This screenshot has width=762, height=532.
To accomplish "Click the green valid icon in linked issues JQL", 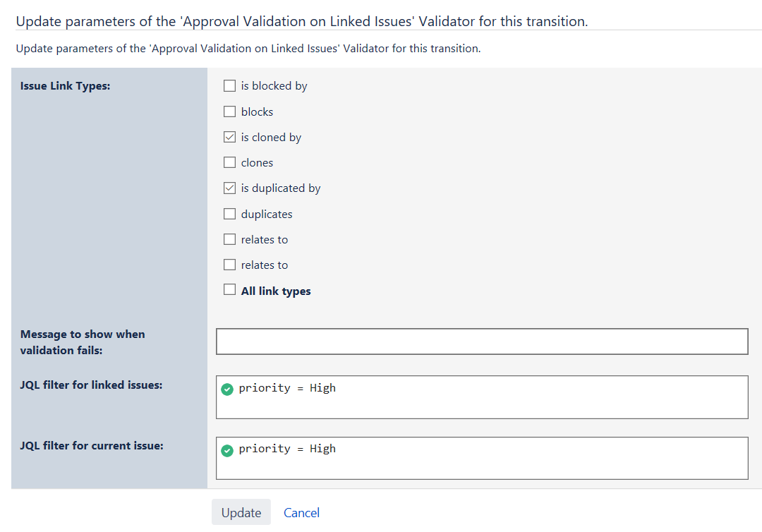I will 226,389.
